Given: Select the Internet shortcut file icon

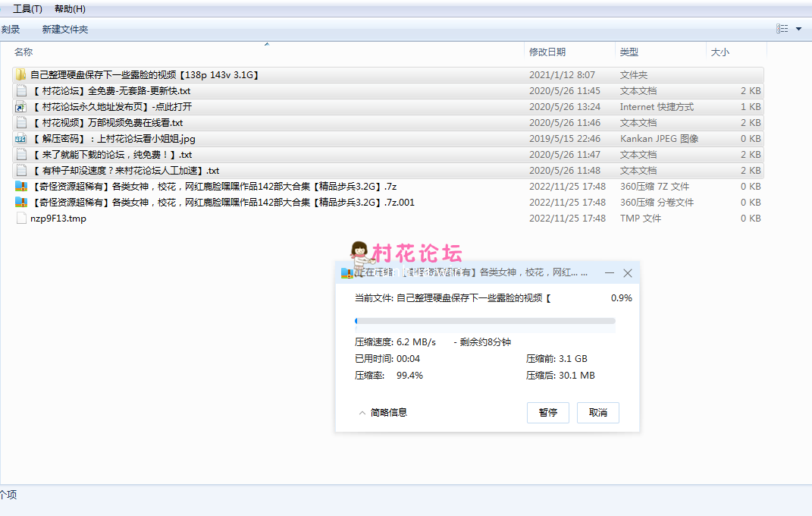Looking at the screenshot, I should click(x=21, y=107).
